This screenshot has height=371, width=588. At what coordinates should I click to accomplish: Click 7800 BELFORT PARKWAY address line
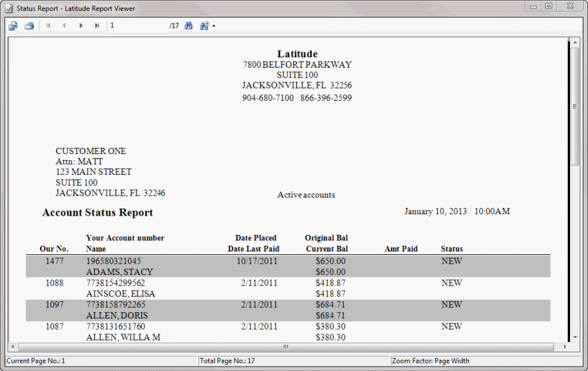[297, 65]
